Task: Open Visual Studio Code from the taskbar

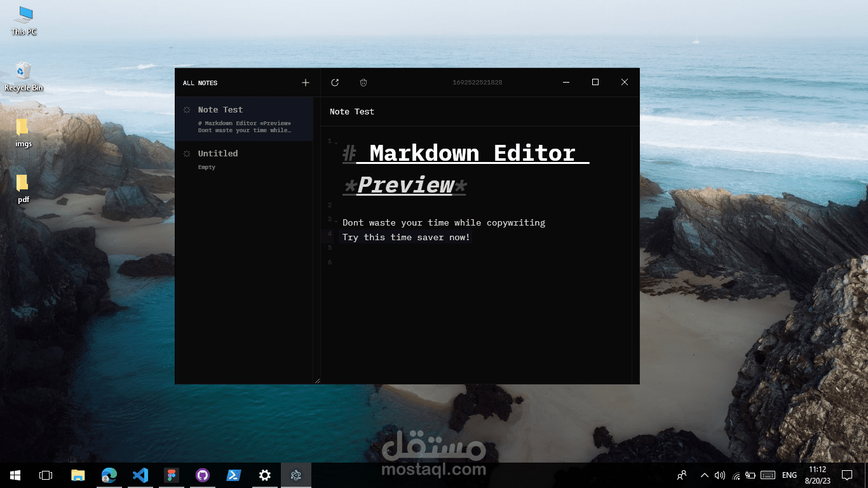Action: 140,475
